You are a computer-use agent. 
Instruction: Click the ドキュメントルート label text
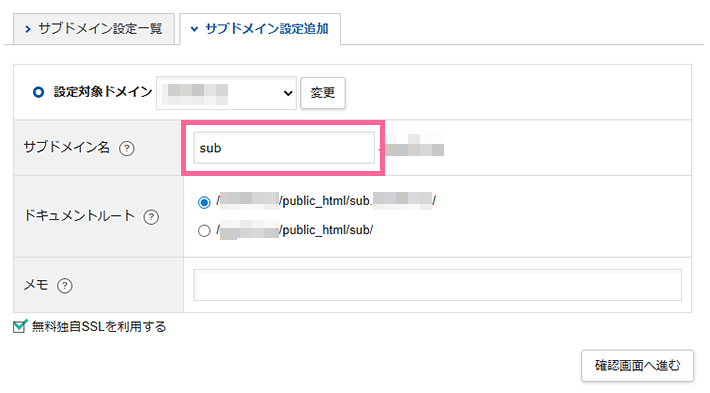point(80,216)
